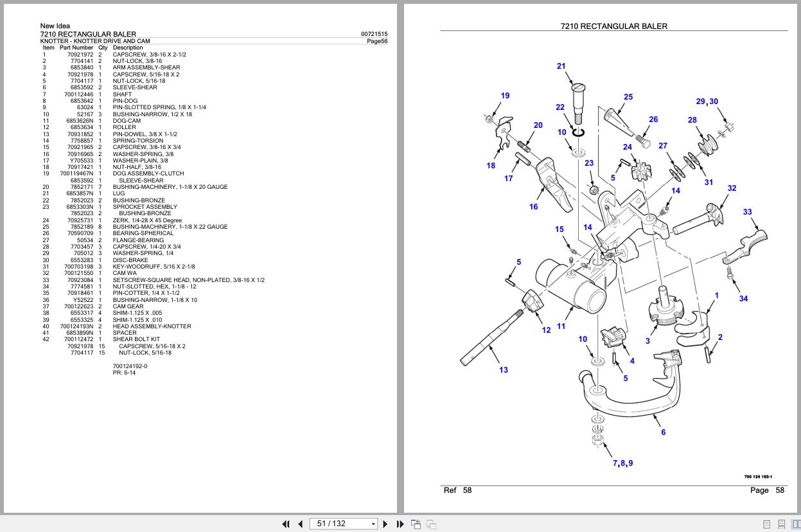Click callout number 13 in diagram
The image size is (801, 532).
point(504,370)
